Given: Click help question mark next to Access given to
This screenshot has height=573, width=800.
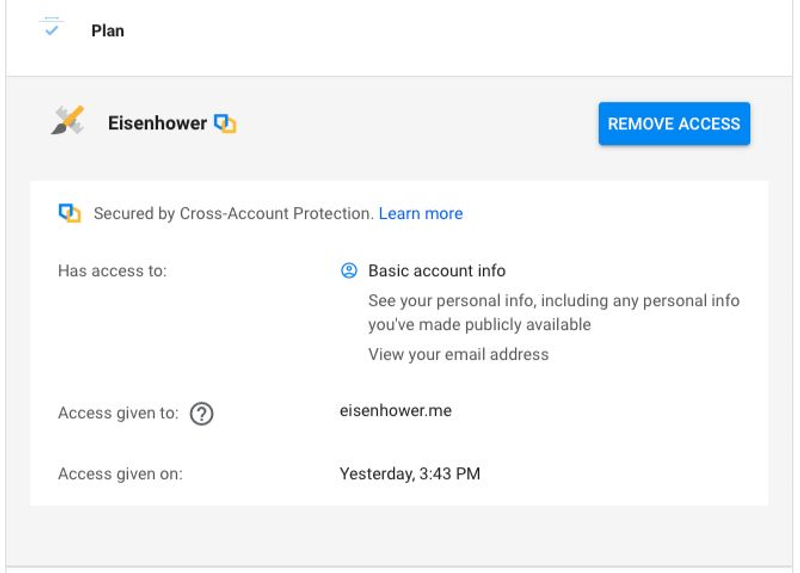Looking at the screenshot, I should click(x=202, y=413).
